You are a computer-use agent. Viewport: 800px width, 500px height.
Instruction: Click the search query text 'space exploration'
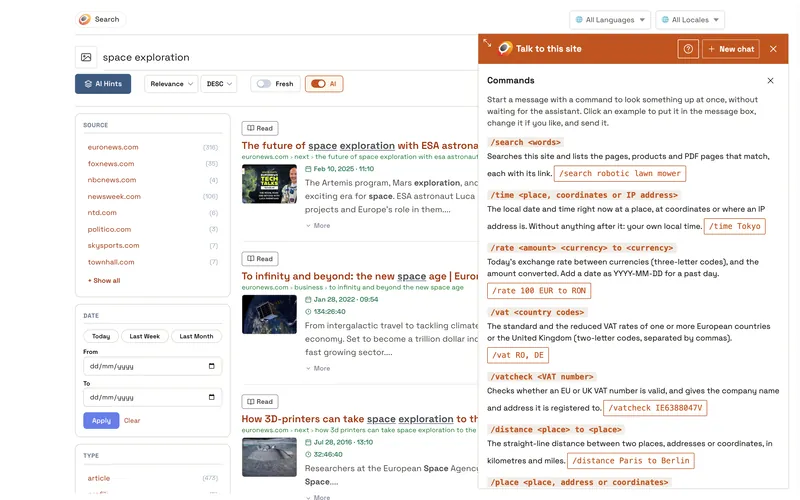tap(146, 57)
